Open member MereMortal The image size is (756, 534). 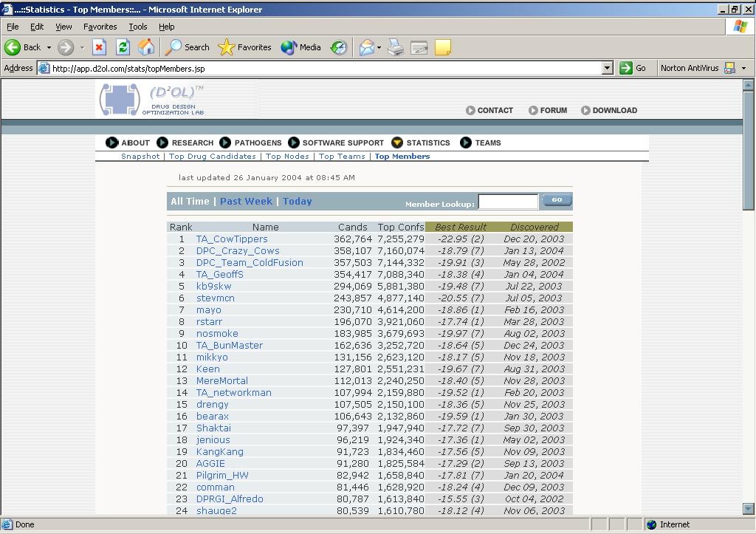tap(221, 380)
